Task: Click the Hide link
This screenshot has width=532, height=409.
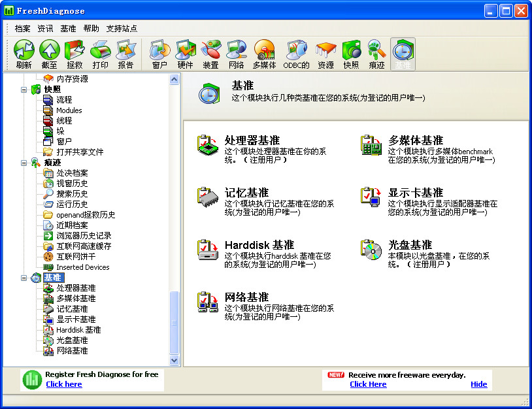Action: coord(478,384)
